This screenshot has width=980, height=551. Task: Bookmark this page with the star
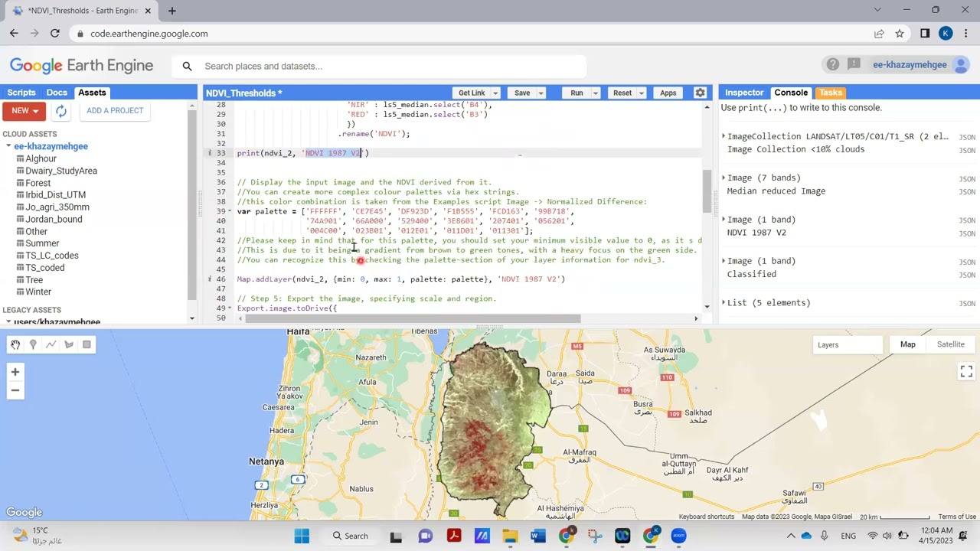point(900,34)
